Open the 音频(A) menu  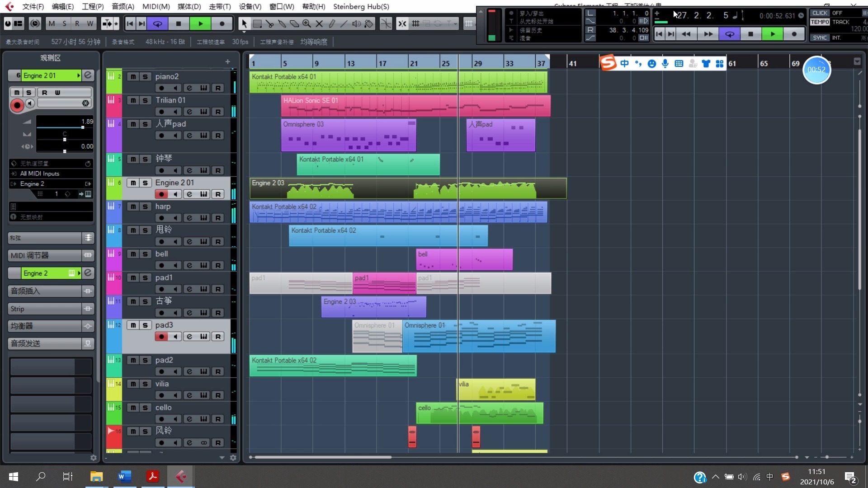(123, 6)
